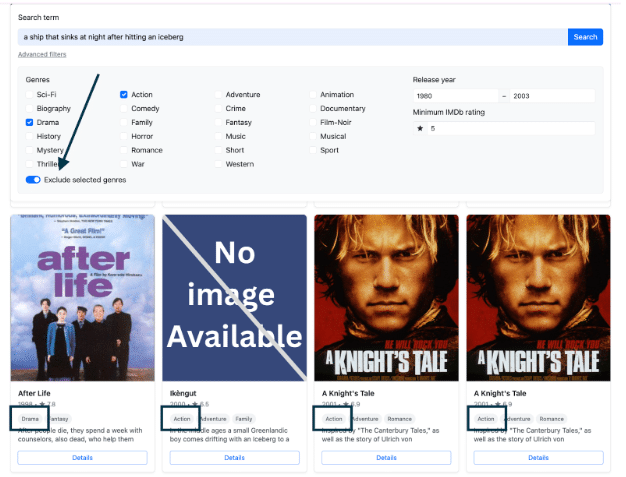Open Details for the Ikêngut movie
Image resolution: width=626 pixels, height=477 pixels.
234,457
